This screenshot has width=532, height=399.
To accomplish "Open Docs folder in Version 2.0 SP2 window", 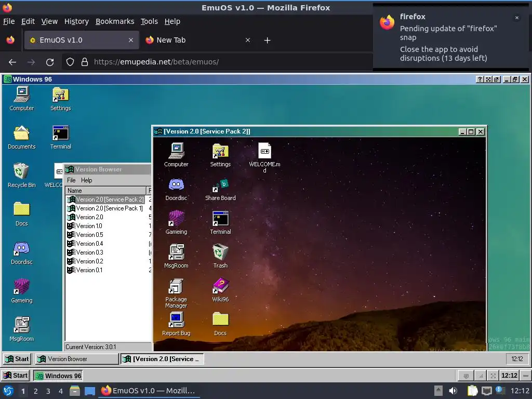I will point(220,324).
